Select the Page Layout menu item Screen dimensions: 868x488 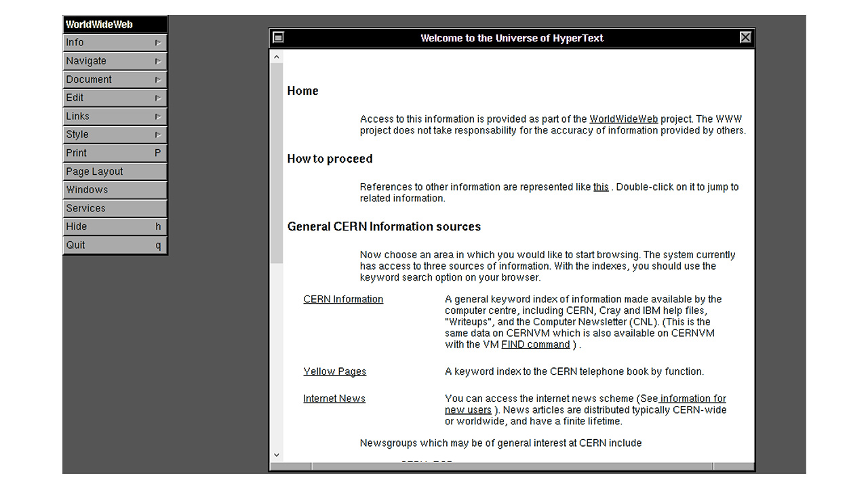pyautogui.click(x=115, y=171)
